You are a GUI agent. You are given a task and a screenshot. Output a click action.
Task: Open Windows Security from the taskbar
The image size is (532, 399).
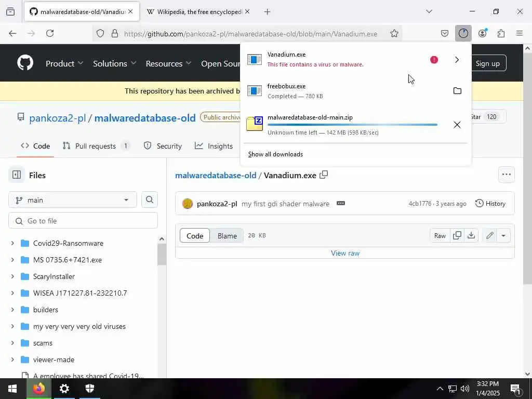click(x=89, y=388)
